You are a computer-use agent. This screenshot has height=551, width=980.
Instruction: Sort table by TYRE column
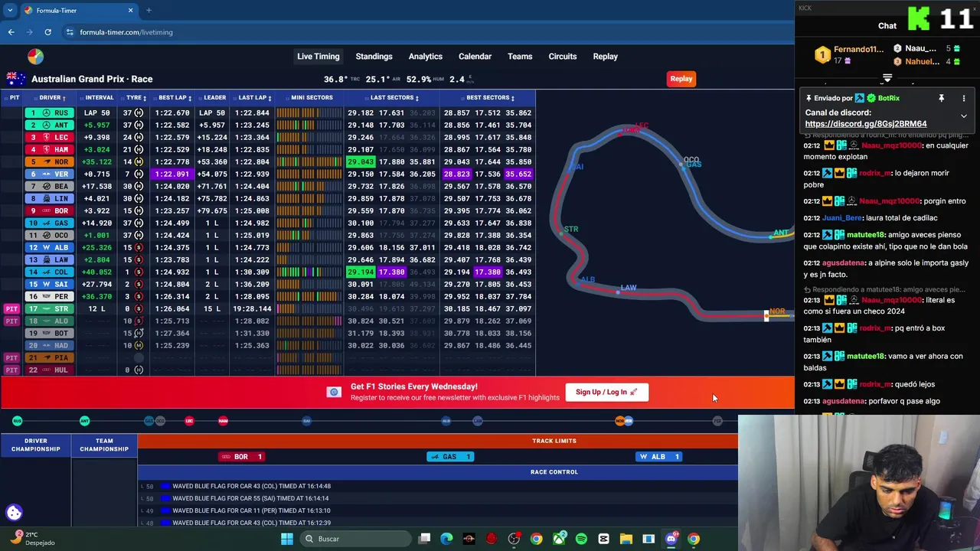click(x=136, y=98)
